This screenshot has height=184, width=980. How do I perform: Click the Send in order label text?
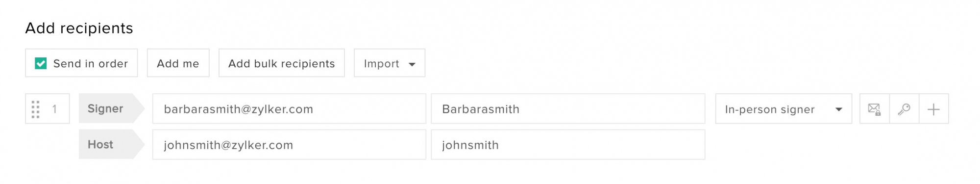tap(91, 64)
